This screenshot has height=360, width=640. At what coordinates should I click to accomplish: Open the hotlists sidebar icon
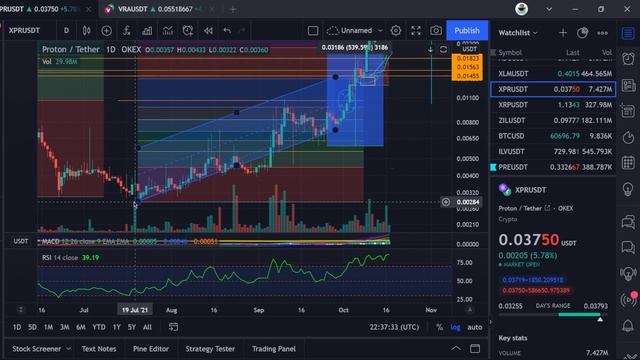[x=628, y=137]
